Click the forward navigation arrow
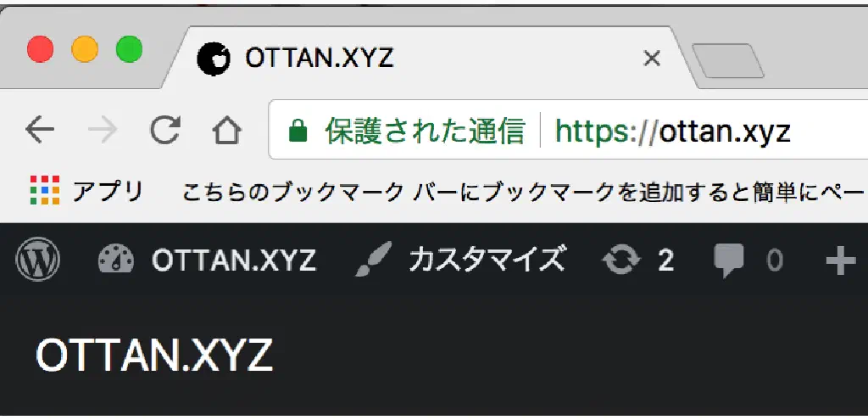This screenshot has height=420, width=868. (x=103, y=131)
